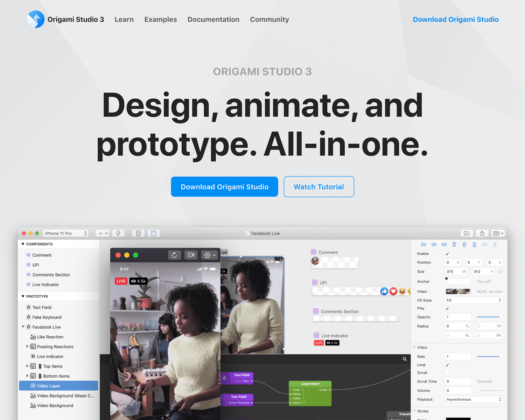The height and width of the screenshot is (420, 525).
Task: Click the align right edges icon
Action: coord(444,245)
